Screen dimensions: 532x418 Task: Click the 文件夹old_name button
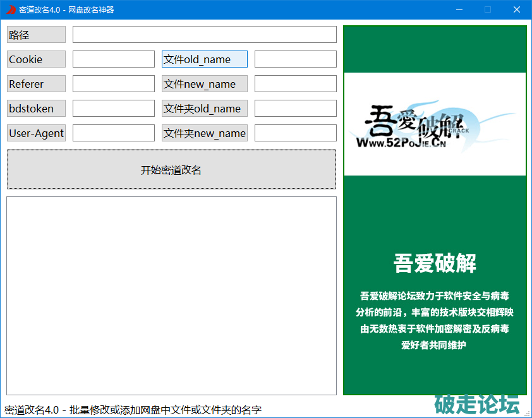(204, 109)
